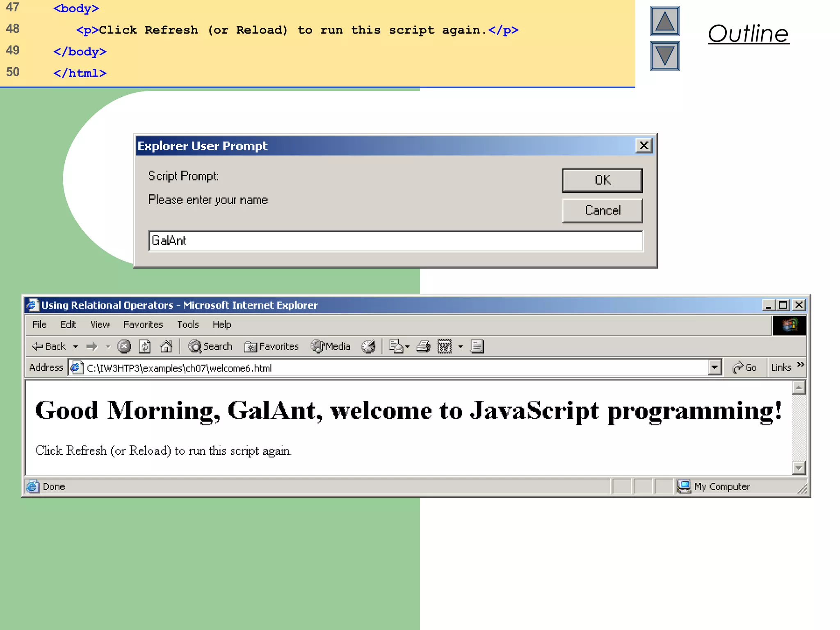This screenshot has width=840, height=630.
Task: Click the up arrow slide navigation icon
Action: [665, 21]
